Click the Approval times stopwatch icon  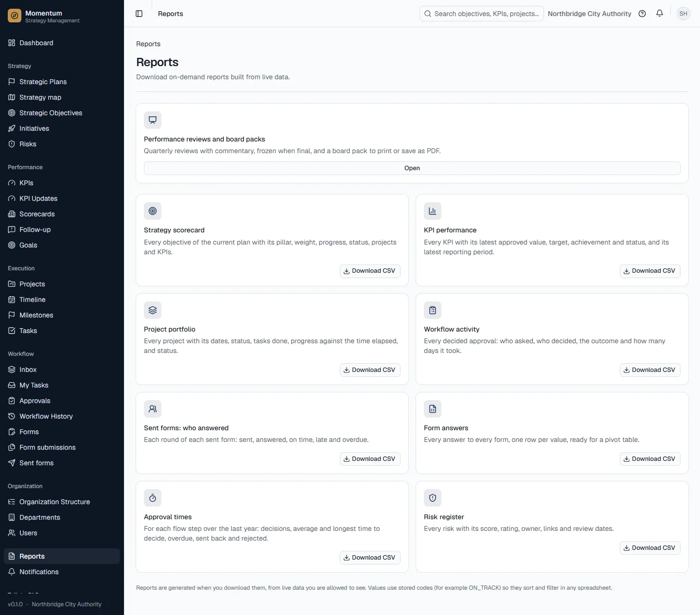pos(153,498)
